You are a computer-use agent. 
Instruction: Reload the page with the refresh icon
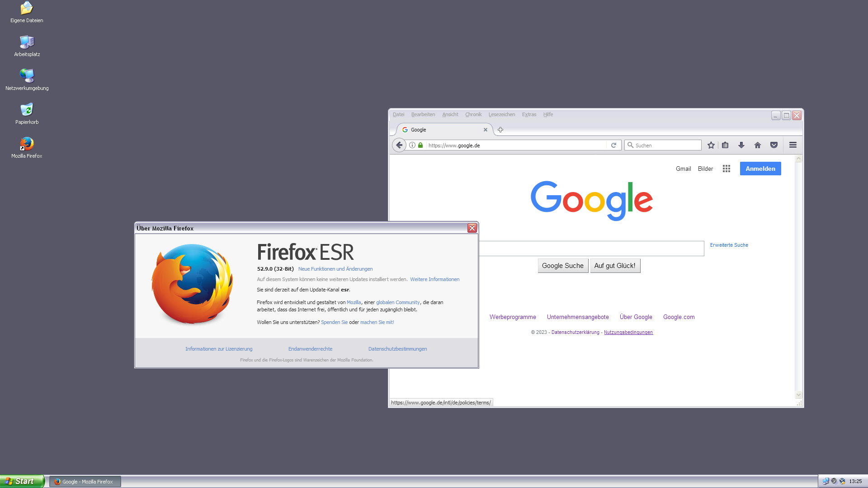[613, 145]
